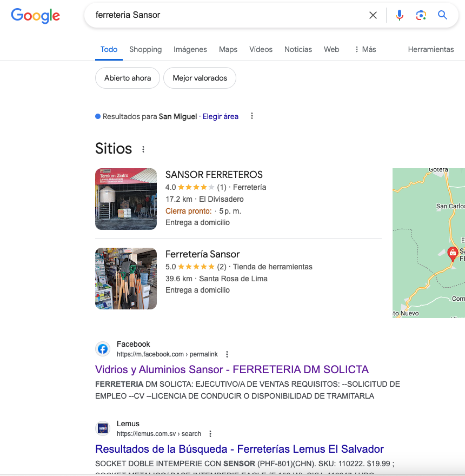Select the Web tab
465x476 pixels.
pos(331,49)
